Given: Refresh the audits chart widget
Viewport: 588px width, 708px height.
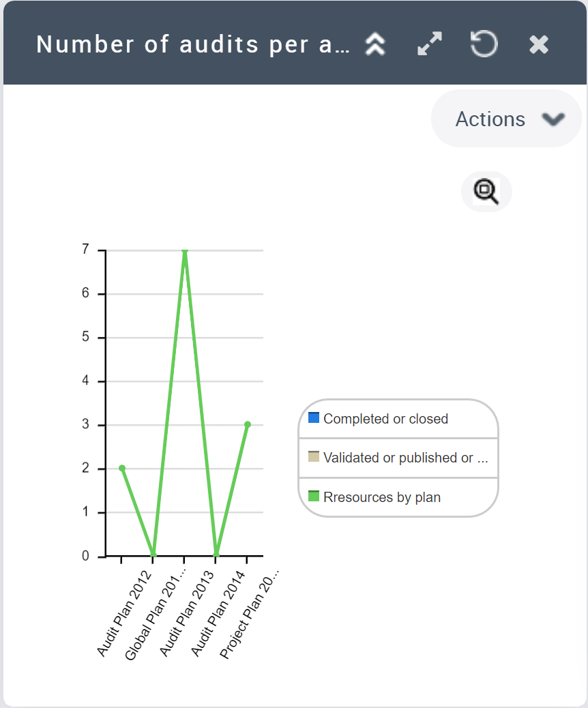Looking at the screenshot, I should click(484, 44).
